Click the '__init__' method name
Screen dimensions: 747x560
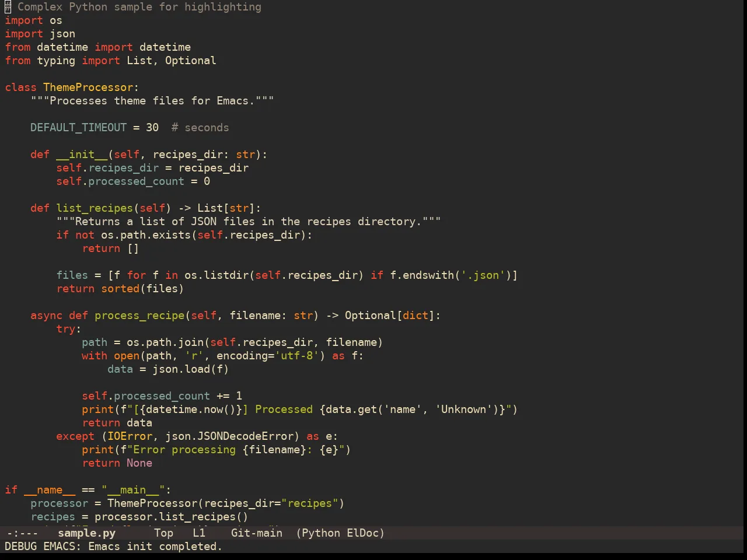point(82,154)
